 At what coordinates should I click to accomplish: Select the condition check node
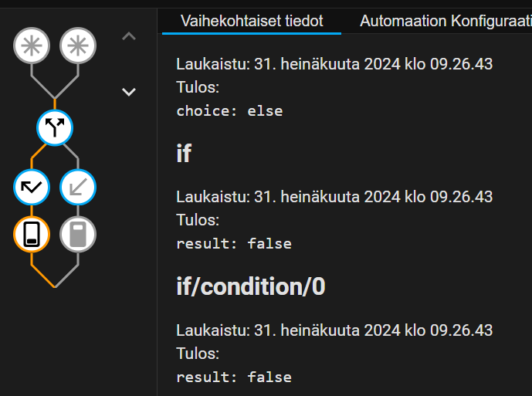tap(32, 187)
